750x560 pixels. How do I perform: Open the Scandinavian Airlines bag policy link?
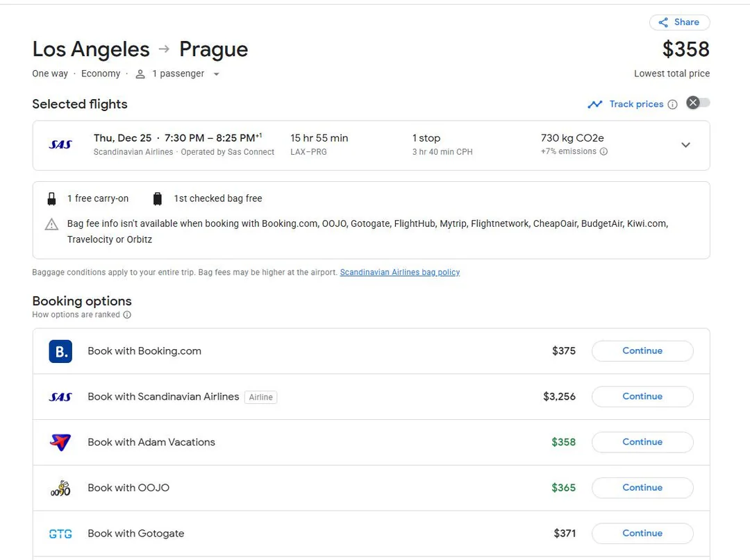point(399,273)
